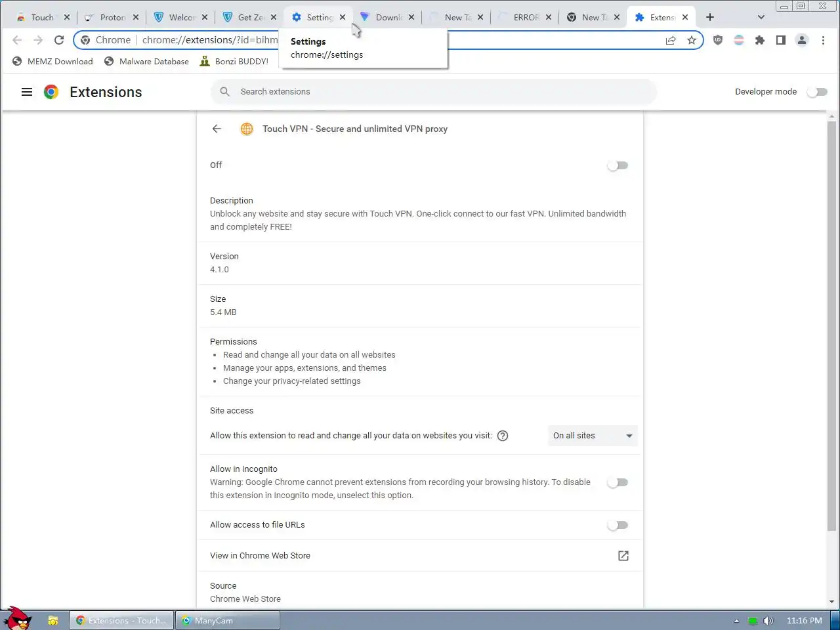Go back using the arrow beside Touch VPN title
The width and height of the screenshot is (840, 630).
click(x=217, y=129)
